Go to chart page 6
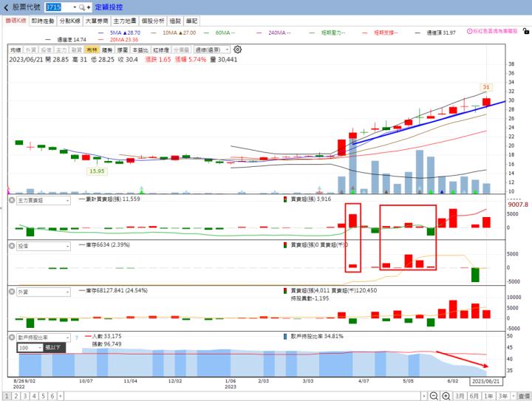Image resolution: width=532 pixels, height=401 pixels. click(x=52, y=396)
